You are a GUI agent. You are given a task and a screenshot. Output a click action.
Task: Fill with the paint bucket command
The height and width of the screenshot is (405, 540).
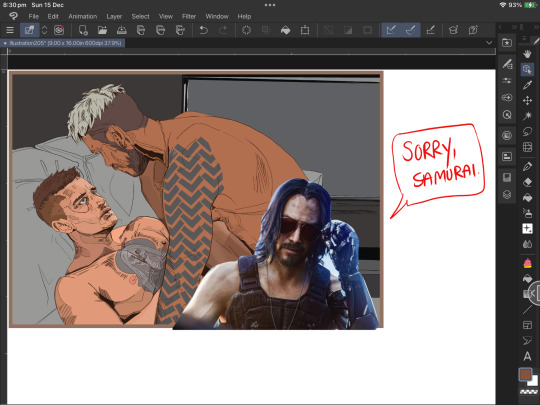[x=285, y=30]
